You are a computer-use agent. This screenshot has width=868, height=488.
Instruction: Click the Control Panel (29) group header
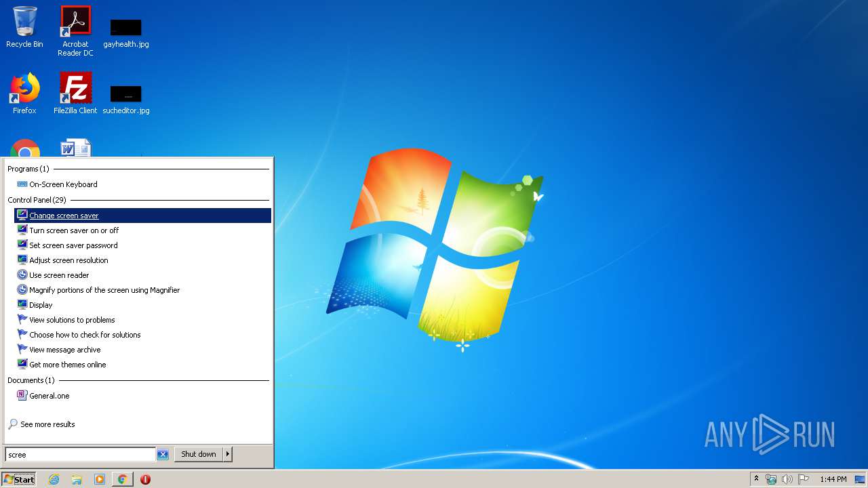[37, 200]
